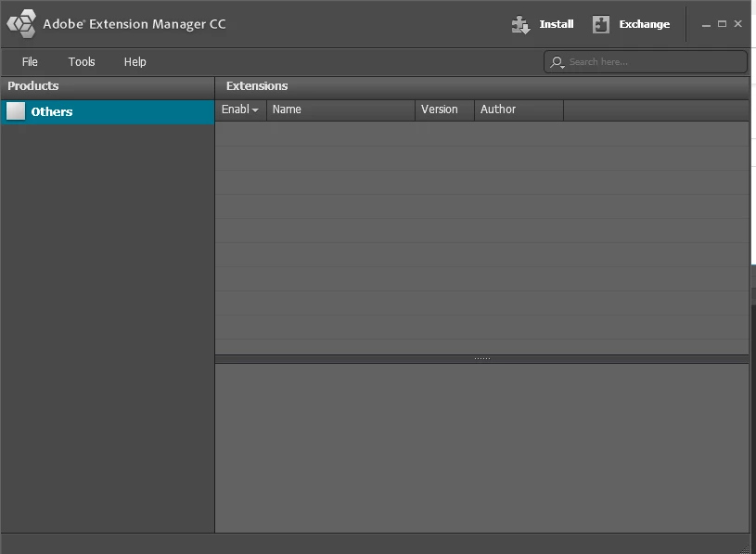The width and height of the screenshot is (756, 554).
Task: Sort extensions by the Author column
Action: pyautogui.click(x=519, y=110)
